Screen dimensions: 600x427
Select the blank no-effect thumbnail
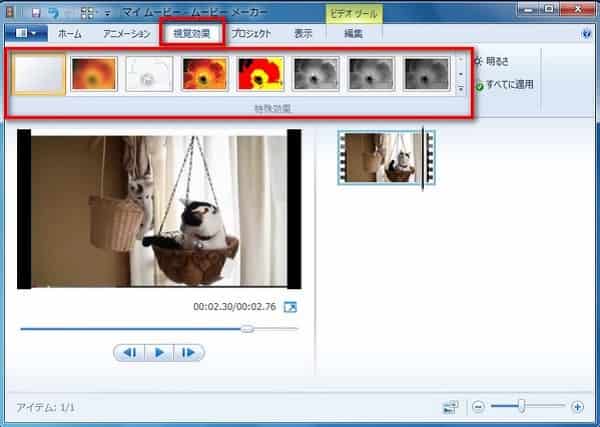(x=38, y=74)
